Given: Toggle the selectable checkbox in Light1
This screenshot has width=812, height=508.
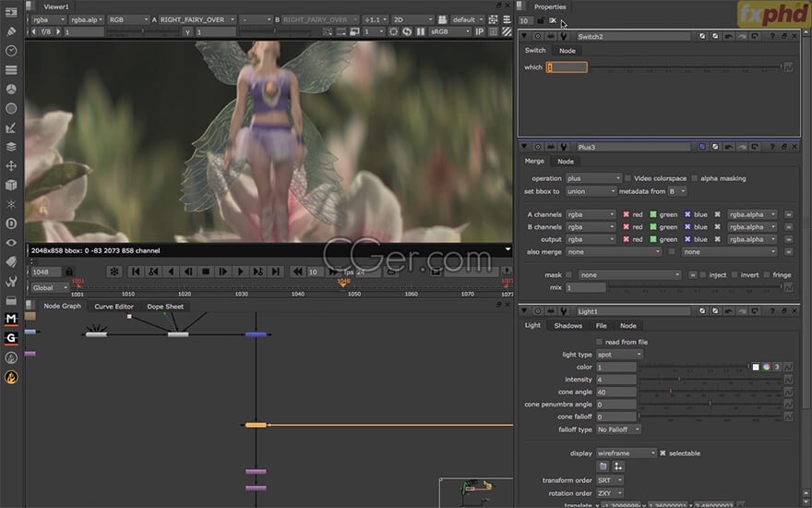Looking at the screenshot, I should pos(663,454).
